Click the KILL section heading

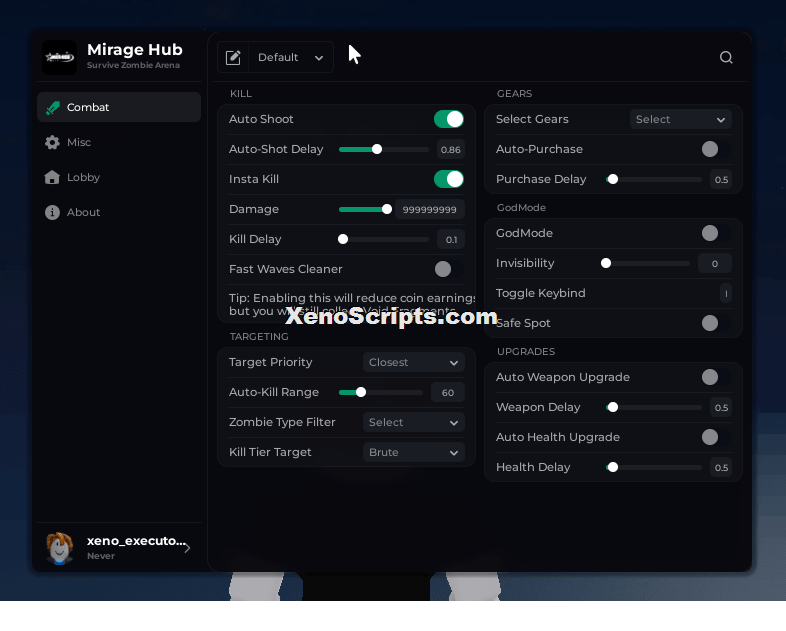241,94
